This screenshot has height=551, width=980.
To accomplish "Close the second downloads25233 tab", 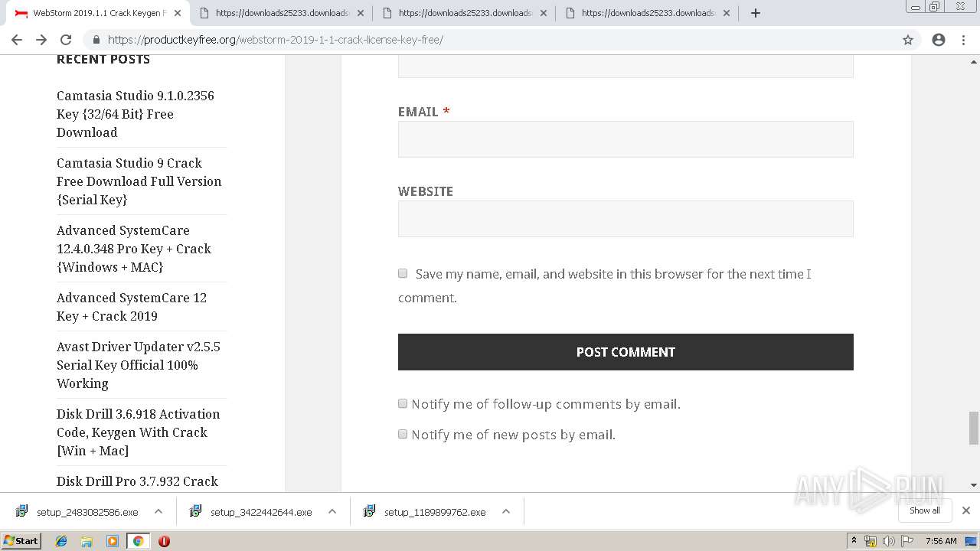I will [361, 13].
